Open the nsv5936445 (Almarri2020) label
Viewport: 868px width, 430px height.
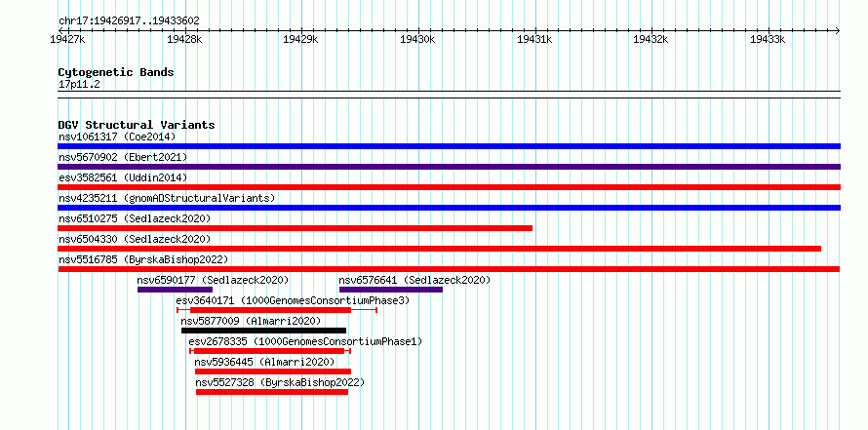[x=264, y=362]
